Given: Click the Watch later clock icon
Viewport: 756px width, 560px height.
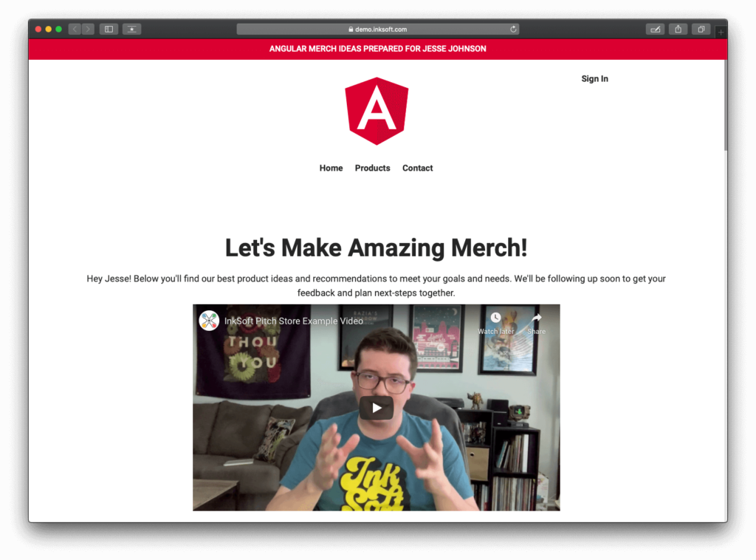Looking at the screenshot, I should click(495, 318).
